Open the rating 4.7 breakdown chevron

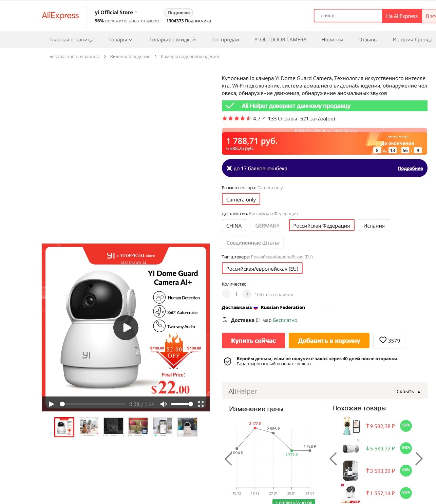[x=263, y=118]
